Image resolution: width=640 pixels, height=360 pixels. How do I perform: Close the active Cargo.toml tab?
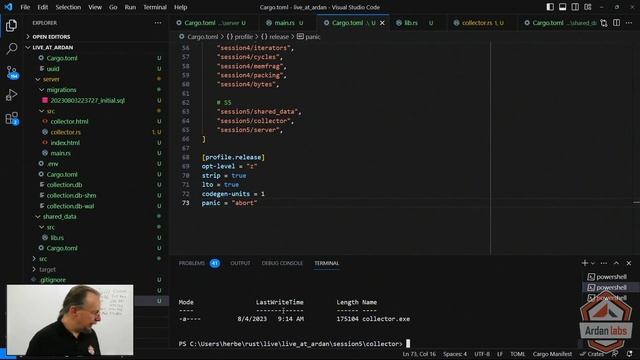382,23
